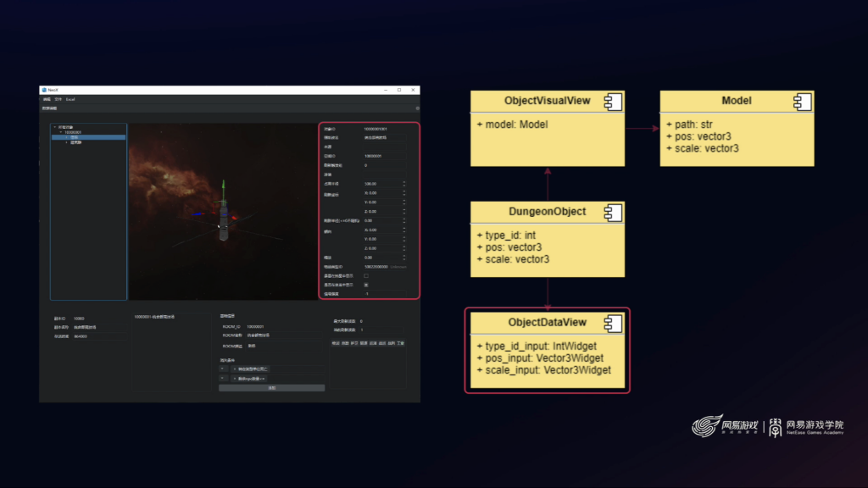Open the second menu bar item
This screenshot has height=488, width=868.
[x=58, y=100]
